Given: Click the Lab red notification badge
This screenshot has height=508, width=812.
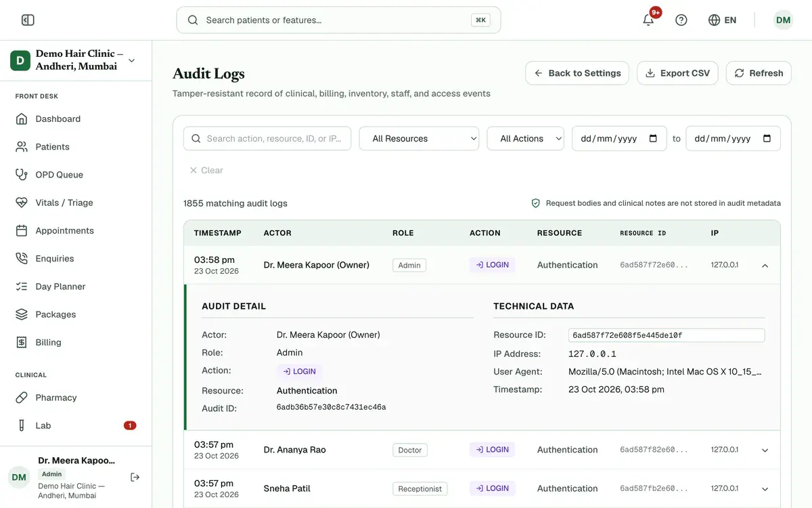Looking at the screenshot, I should [130, 425].
